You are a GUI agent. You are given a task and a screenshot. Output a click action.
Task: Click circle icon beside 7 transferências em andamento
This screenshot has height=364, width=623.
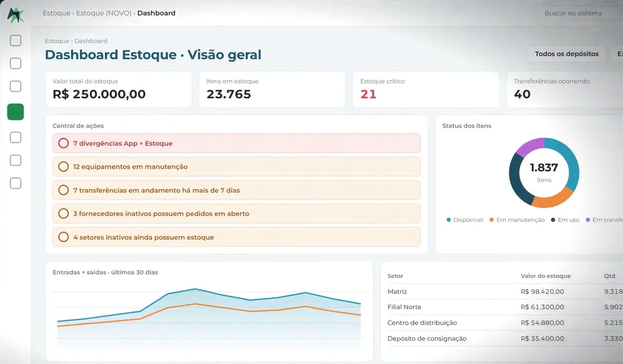coord(63,190)
